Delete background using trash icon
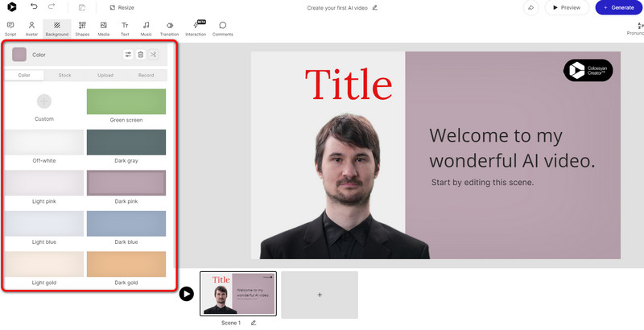644x330 pixels. (x=141, y=55)
